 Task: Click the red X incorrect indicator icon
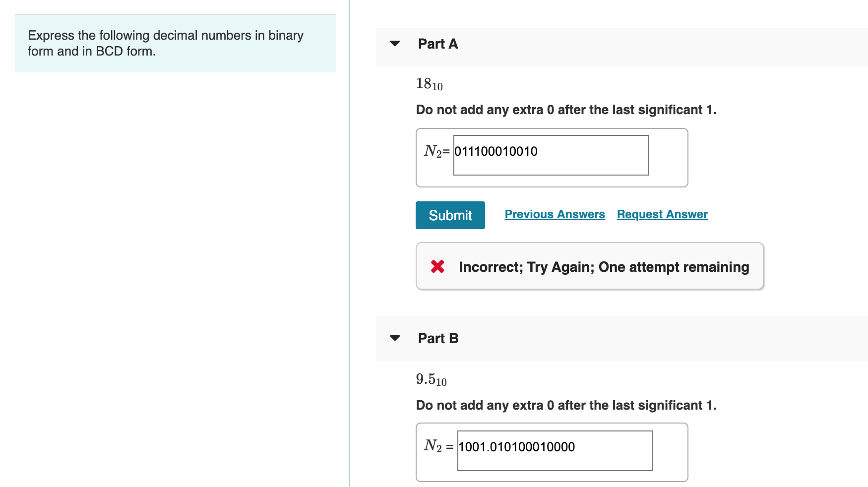437,266
